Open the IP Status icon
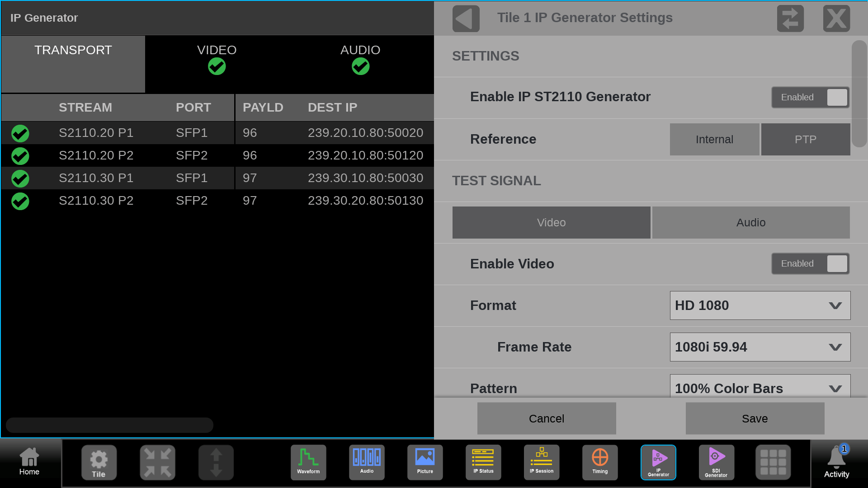 point(483,462)
